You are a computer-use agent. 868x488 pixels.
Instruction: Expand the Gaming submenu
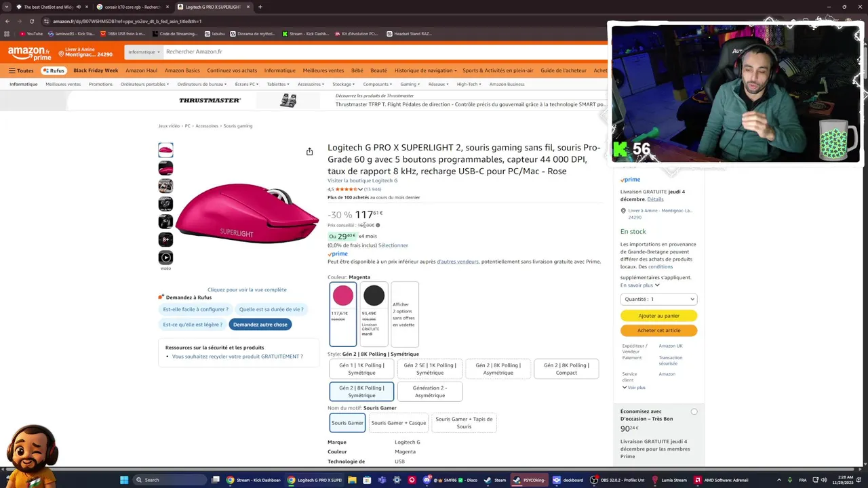(410, 84)
